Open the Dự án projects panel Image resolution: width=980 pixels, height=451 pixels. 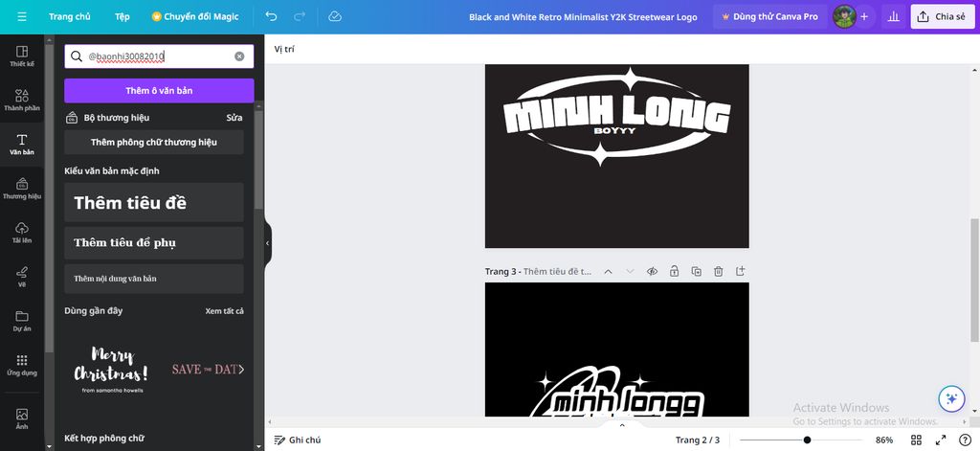[x=22, y=320]
